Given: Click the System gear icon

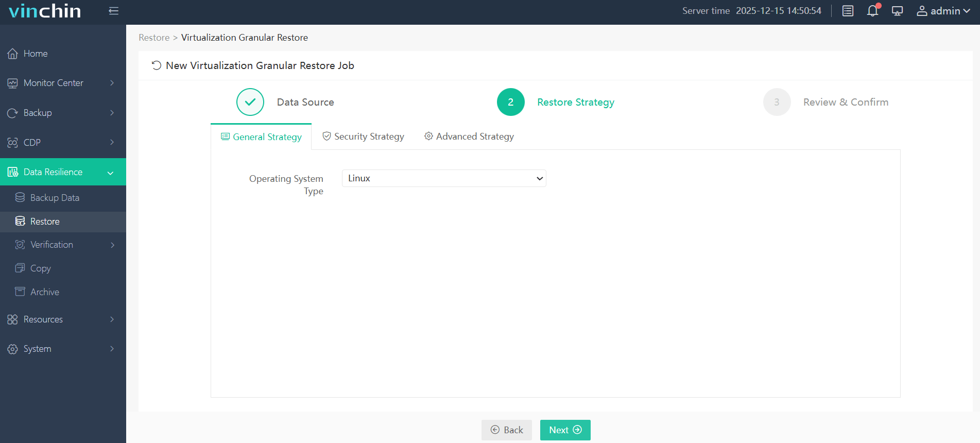Looking at the screenshot, I should click(13, 349).
